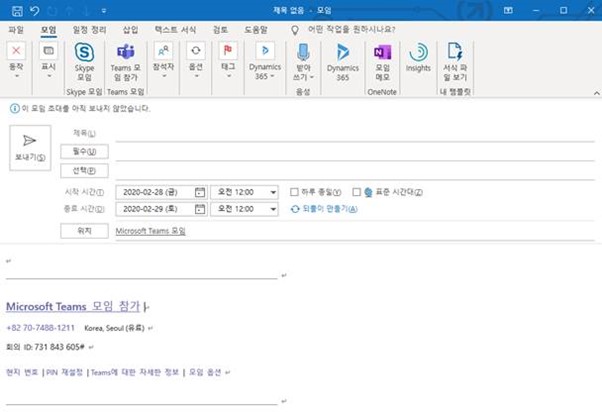Open the 옵션 recurrence icon

pos(196,51)
